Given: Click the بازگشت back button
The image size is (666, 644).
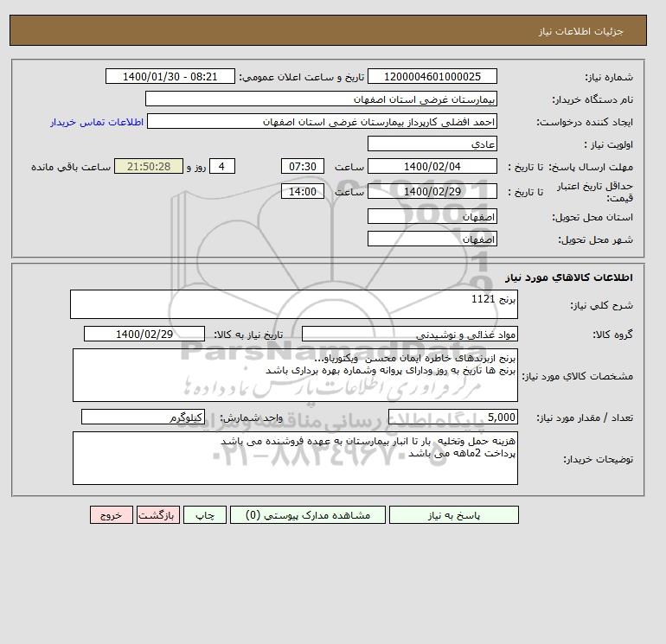Looking at the screenshot, I should [x=158, y=515].
